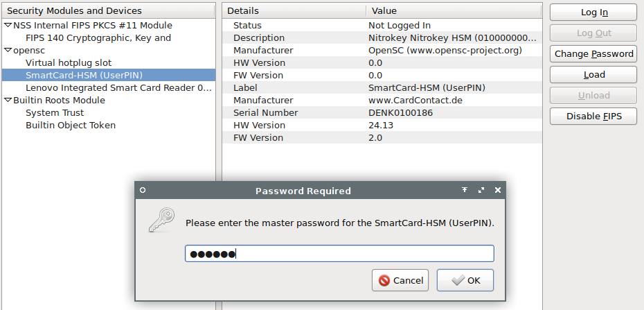Screen dimensions: 644x310
Task: Collapse the opensc module tree
Action: coord(8,50)
